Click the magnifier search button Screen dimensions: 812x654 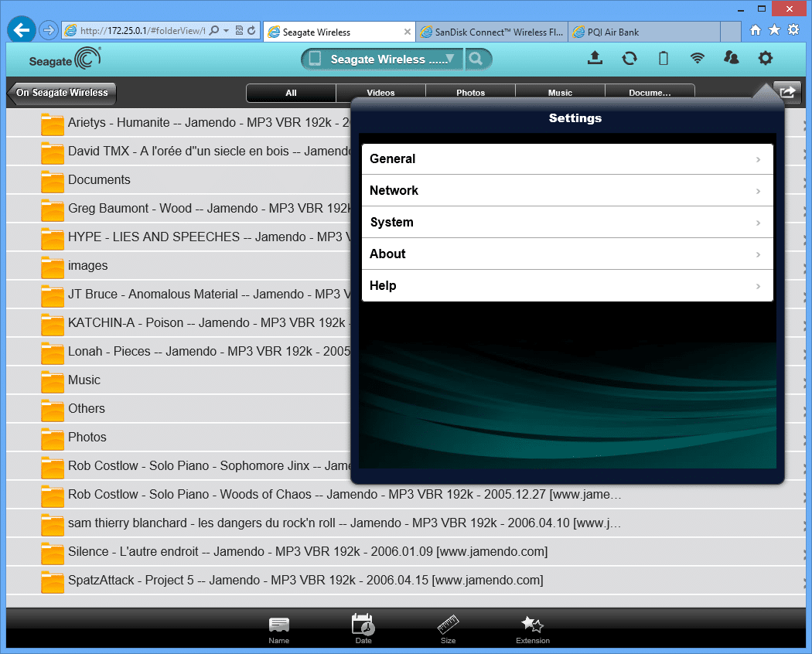[476, 59]
